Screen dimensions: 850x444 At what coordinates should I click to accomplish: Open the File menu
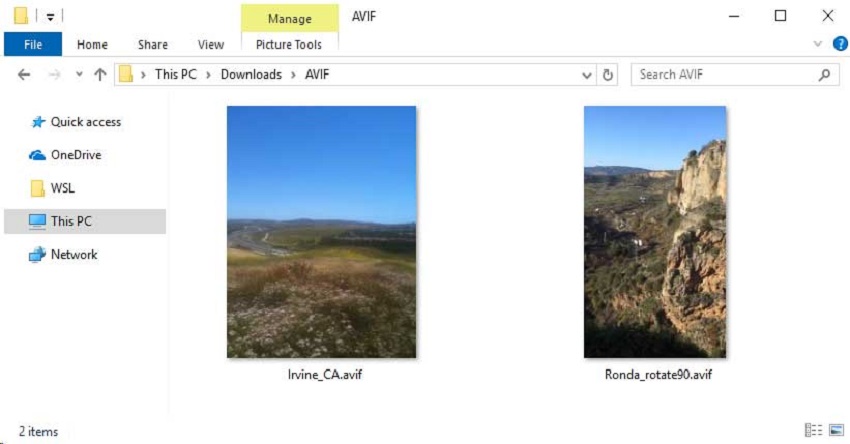[33, 44]
